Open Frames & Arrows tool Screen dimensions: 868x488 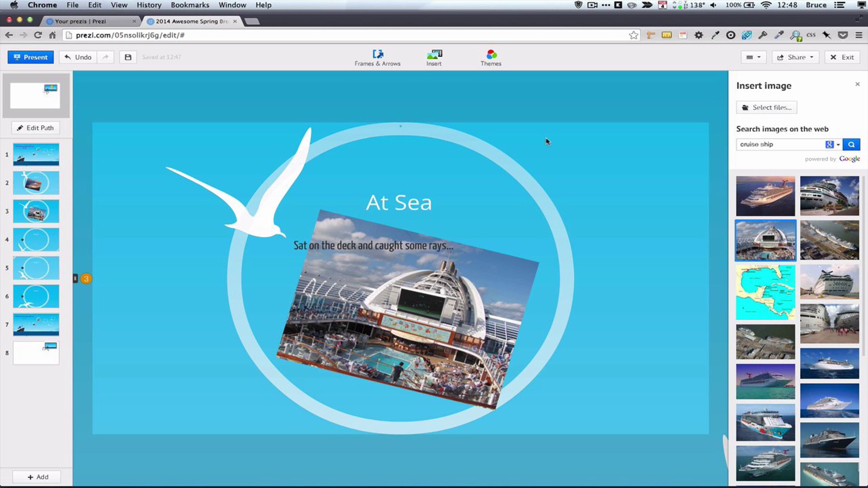click(x=377, y=57)
